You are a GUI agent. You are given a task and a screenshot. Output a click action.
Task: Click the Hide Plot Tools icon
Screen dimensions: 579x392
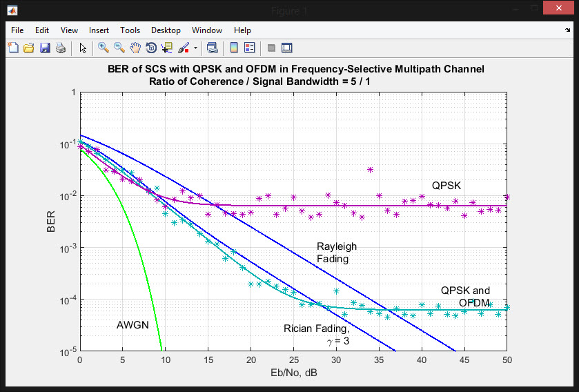pyautogui.click(x=271, y=48)
